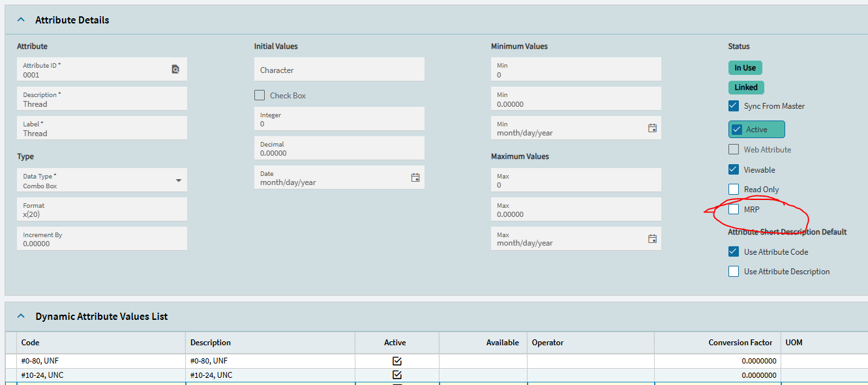Image resolution: width=868 pixels, height=385 pixels.
Task: Click the Attribute ID search lookup icon
Action: (175, 69)
